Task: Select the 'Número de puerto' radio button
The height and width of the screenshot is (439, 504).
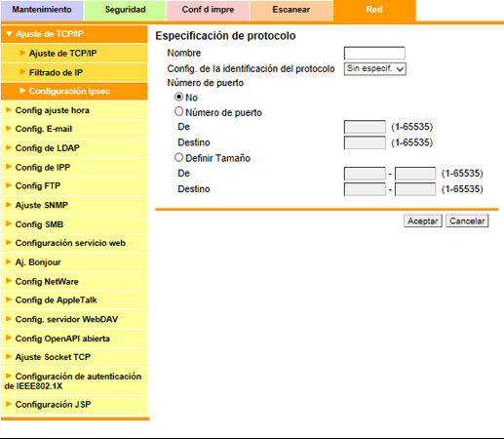Action: 178,111
